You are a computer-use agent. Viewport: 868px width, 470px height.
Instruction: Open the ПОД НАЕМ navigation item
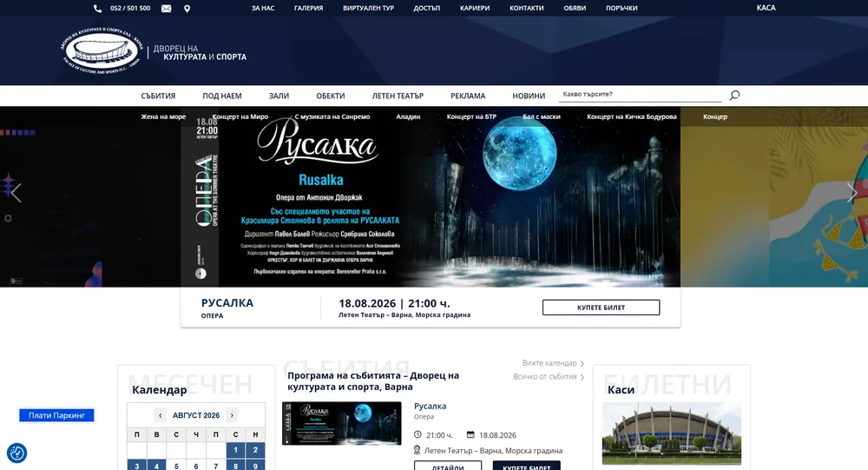(x=222, y=96)
